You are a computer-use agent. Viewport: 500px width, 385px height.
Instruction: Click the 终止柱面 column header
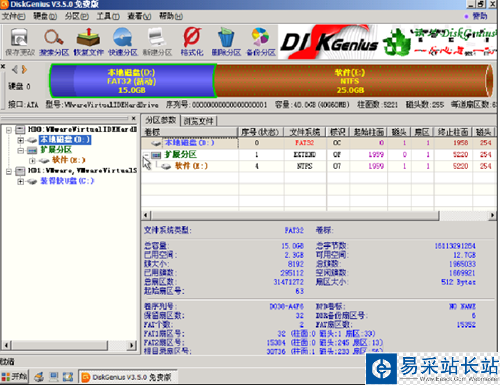453,132
